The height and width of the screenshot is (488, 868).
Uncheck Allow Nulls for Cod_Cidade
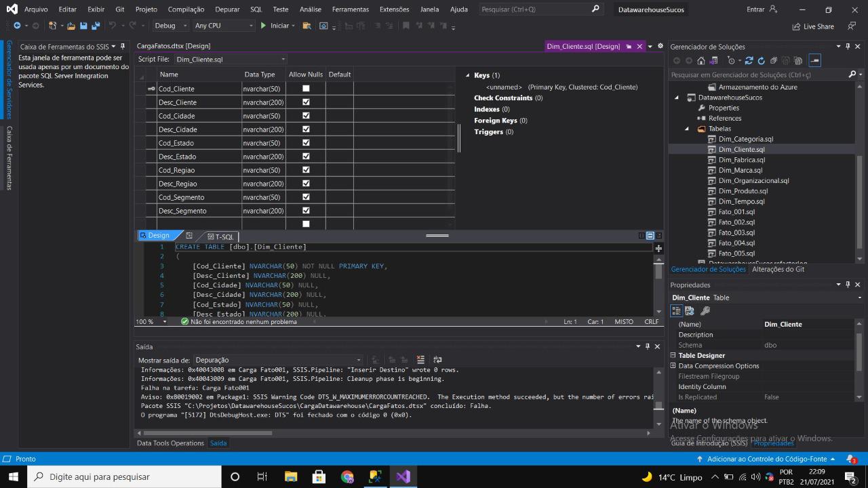tap(306, 115)
